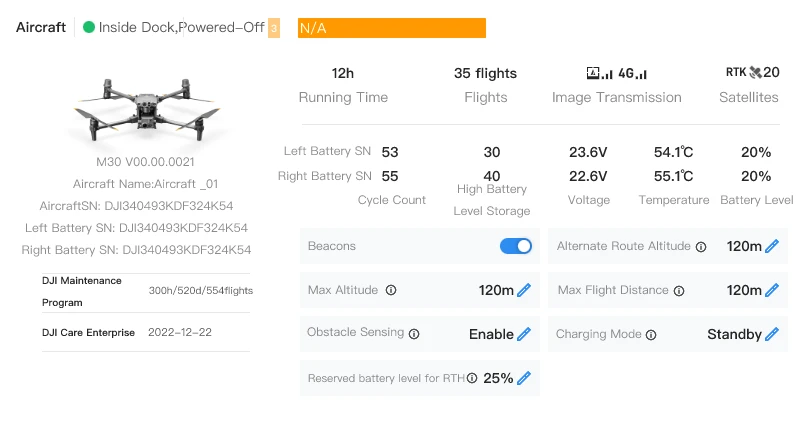Click the orange N/A status bar
Viewport: 812px width, 424px height.
[x=392, y=28]
